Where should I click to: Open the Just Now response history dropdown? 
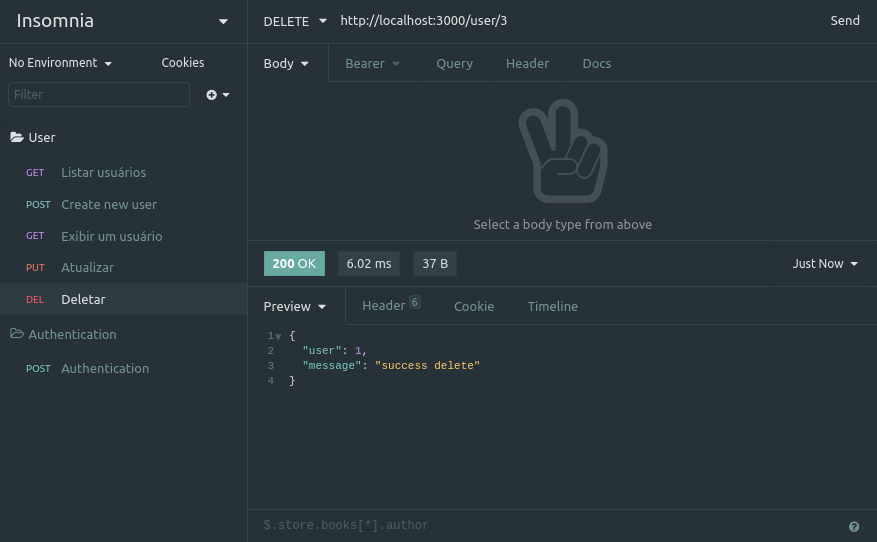(x=825, y=263)
